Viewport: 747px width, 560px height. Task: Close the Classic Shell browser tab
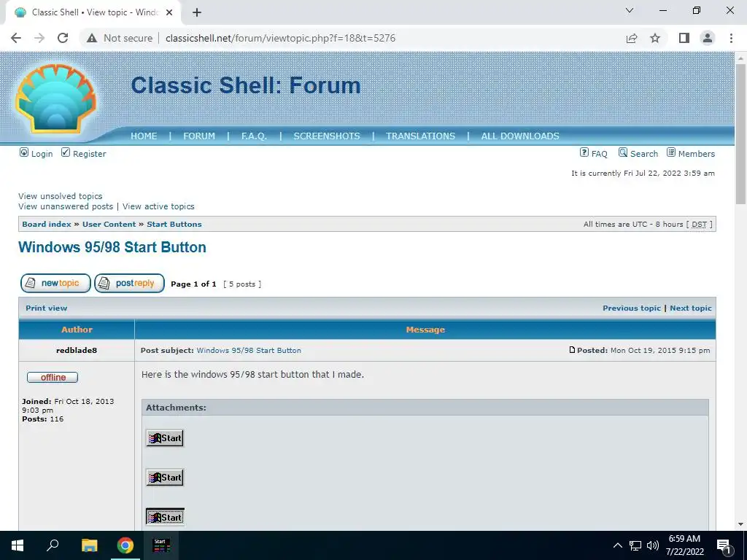[169, 12]
